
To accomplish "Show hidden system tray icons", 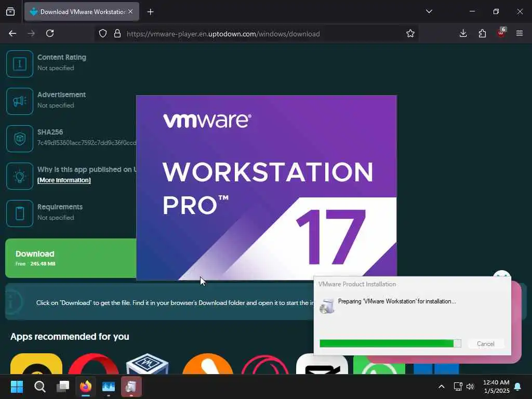I will click(x=442, y=387).
